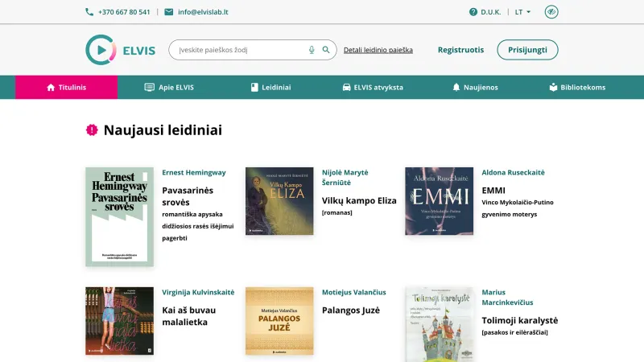Open the Palangos Juzė title link
644x362 pixels.
pyautogui.click(x=351, y=311)
